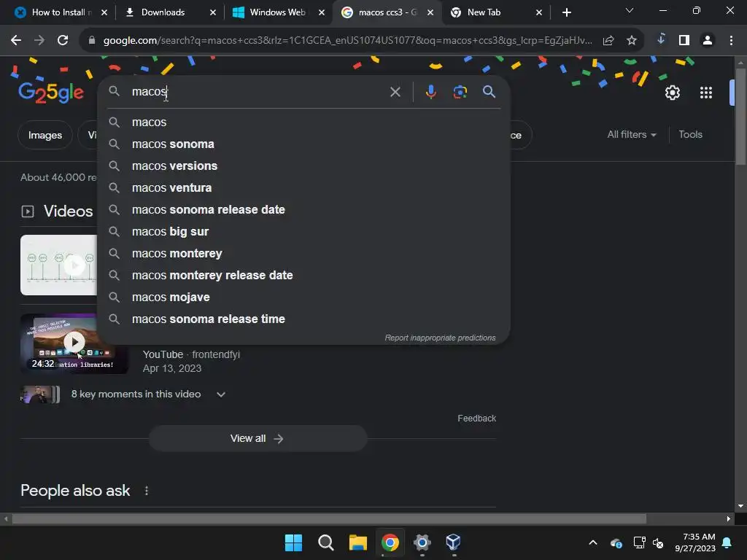This screenshot has width=747, height=560.
Task: Toggle Chrome side panel icon
Action: point(684,41)
